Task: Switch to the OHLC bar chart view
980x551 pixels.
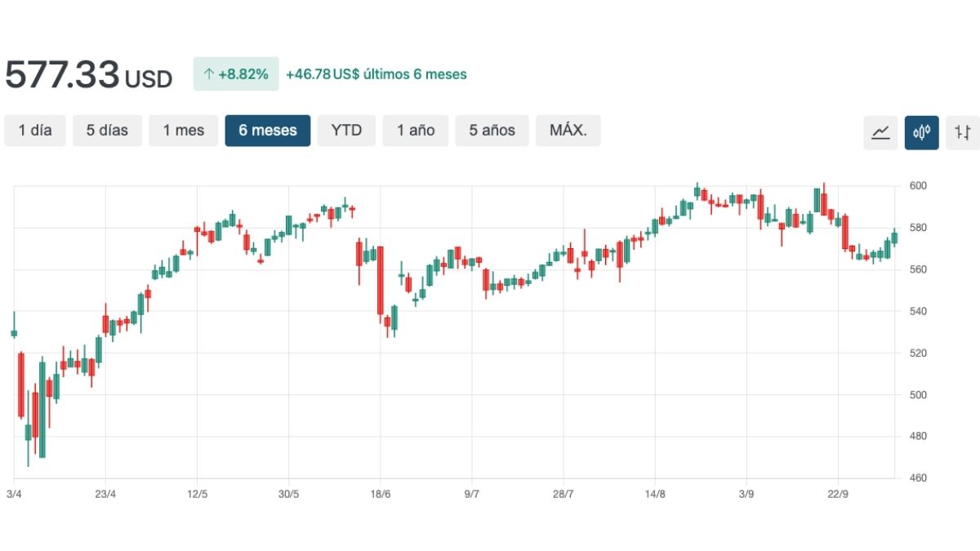Action: pyautogui.click(x=963, y=132)
